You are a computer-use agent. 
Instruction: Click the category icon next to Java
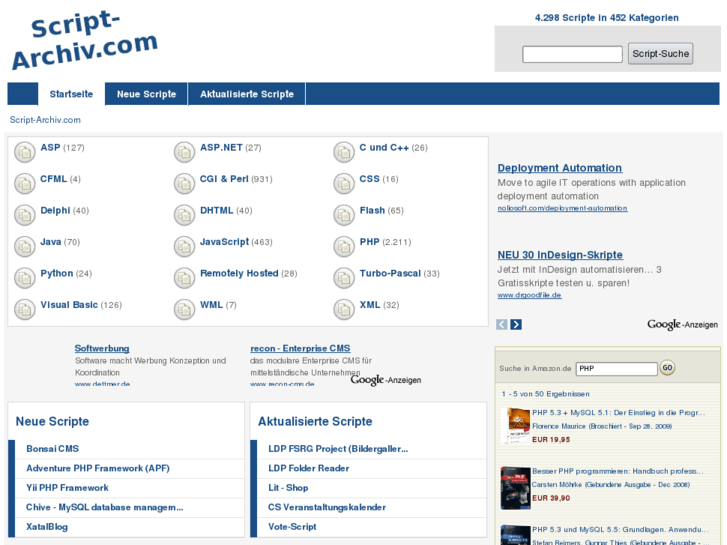click(x=25, y=246)
